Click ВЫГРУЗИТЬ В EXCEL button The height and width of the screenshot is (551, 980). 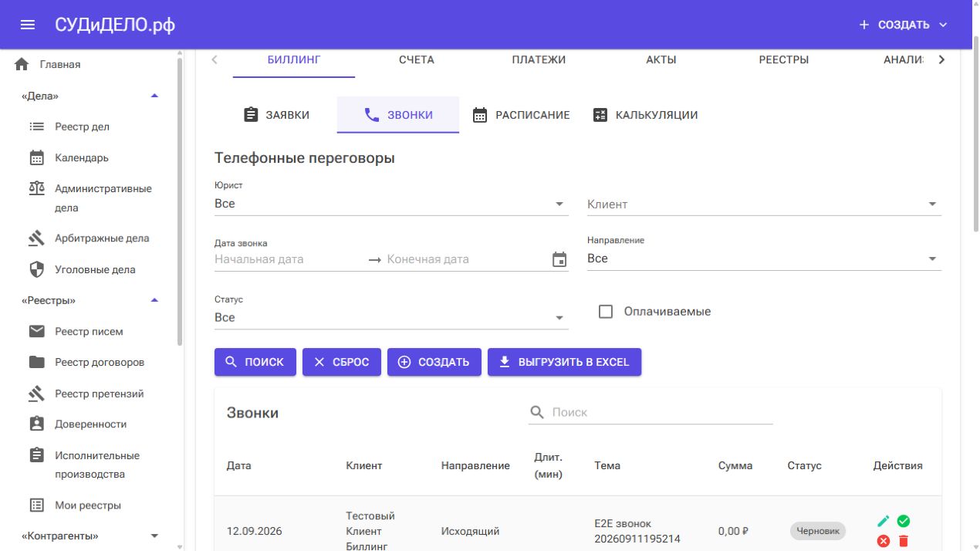click(564, 362)
